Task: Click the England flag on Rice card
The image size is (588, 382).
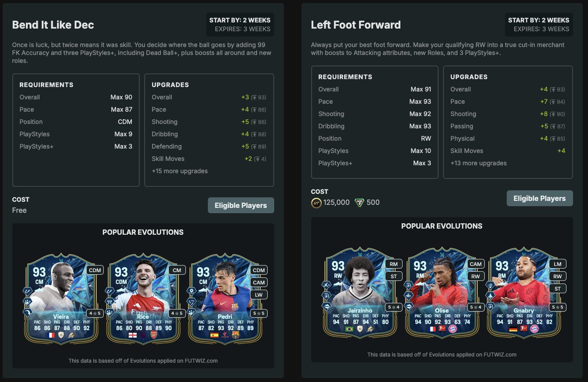Action: coord(131,335)
